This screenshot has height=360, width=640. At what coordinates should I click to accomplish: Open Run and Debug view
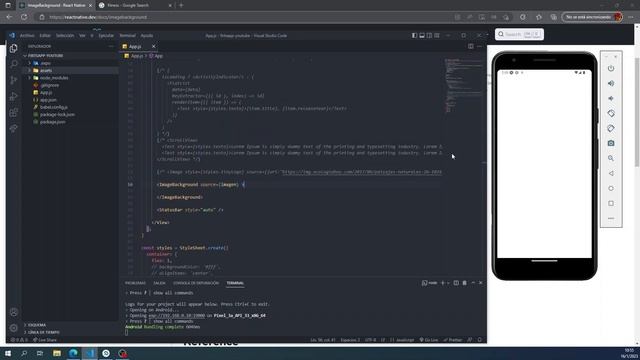click(x=13, y=96)
